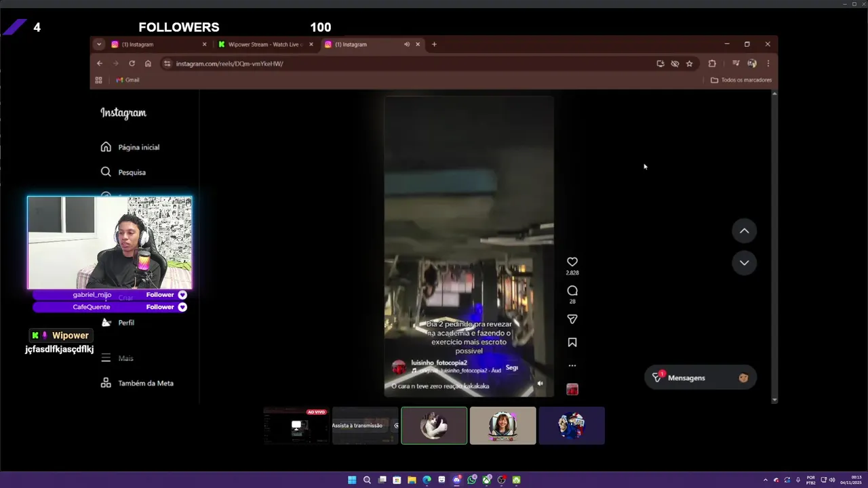Open the browser tab search dropdown
The width and height of the screenshot is (868, 488).
click(99, 44)
